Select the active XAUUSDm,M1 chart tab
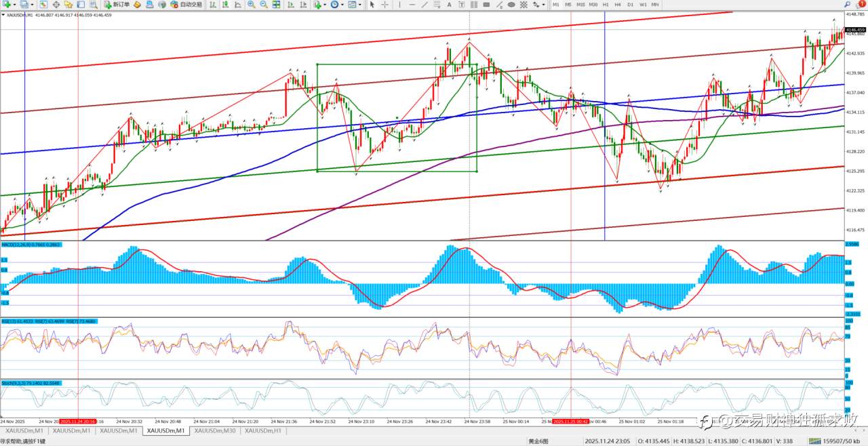The image size is (868, 446). click(x=166, y=430)
